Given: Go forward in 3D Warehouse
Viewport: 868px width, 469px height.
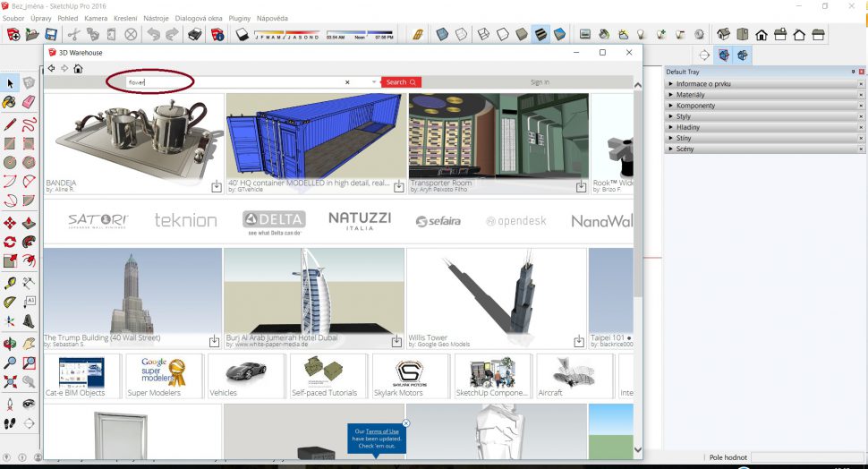Looking at the screenshot, I should 64,68.
